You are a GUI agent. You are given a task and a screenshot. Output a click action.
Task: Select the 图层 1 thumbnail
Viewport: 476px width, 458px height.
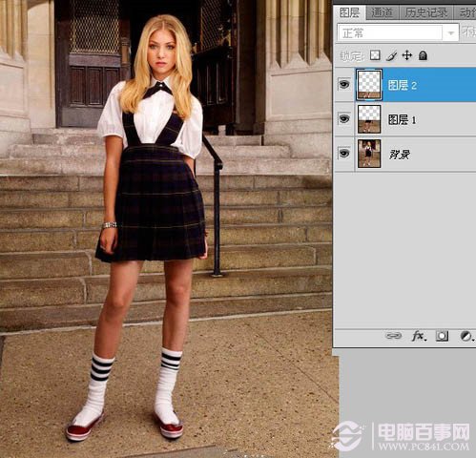point(369,119)
